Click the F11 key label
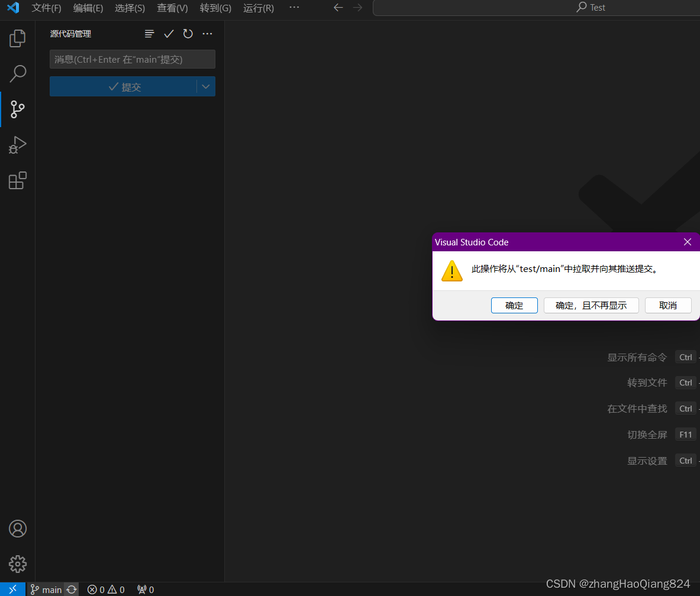700x596 pixels. (x=685, y=435)
